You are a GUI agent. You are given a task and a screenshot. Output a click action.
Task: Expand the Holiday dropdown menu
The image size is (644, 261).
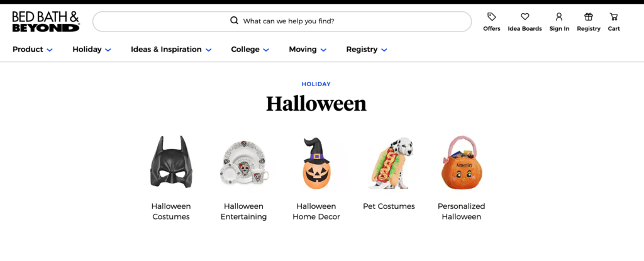[x=92, y=49]
